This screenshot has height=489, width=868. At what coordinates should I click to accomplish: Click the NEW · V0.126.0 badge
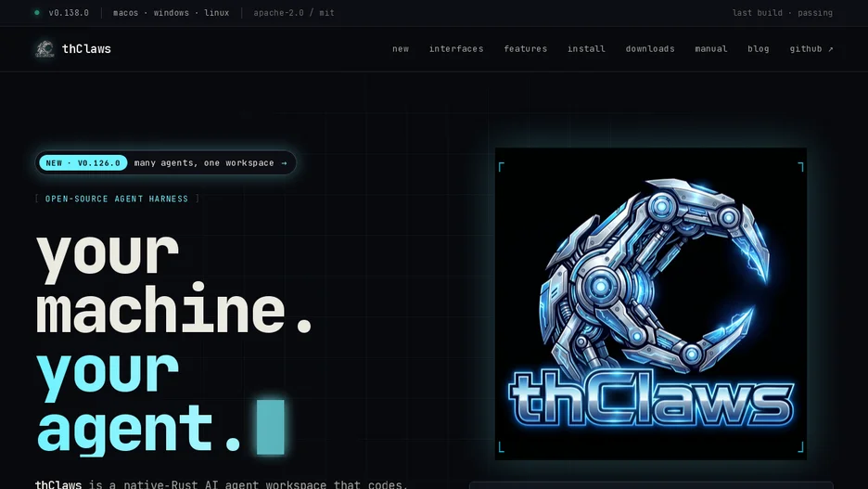(83, 162)
